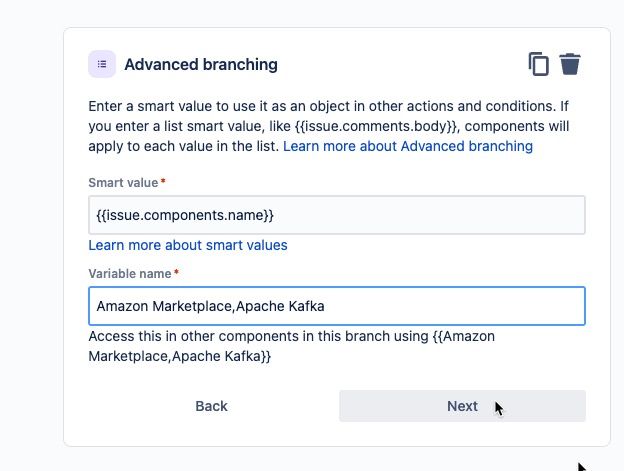Click the "Apache Kafka" text in Variable name
This screenshot has height=471, width=624.
pos(282,306)
